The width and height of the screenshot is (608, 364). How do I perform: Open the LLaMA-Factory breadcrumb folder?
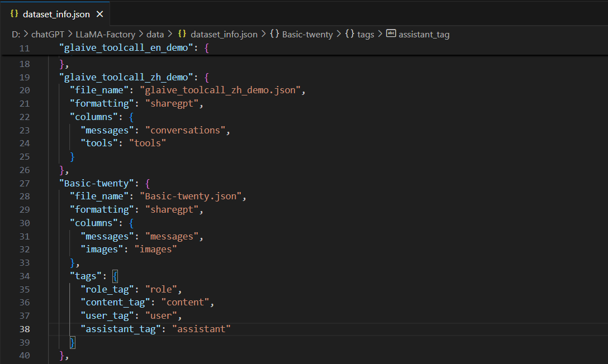coord(106,35)
